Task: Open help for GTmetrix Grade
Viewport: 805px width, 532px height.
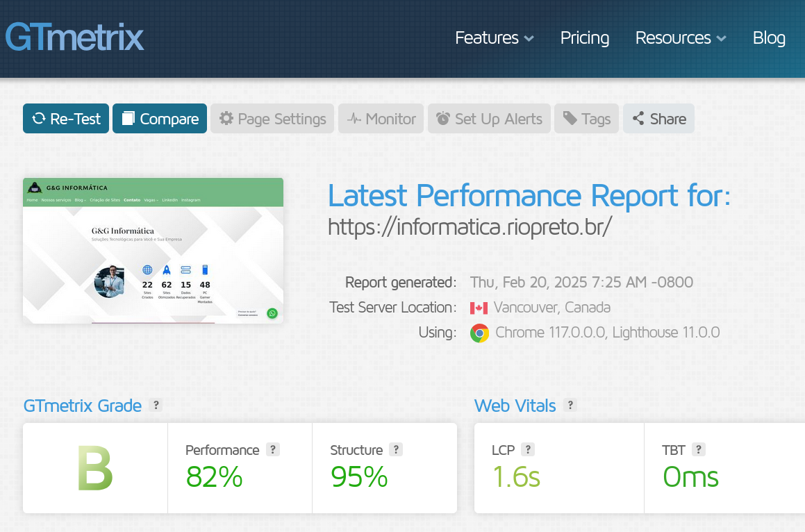Action: point(156,405)
